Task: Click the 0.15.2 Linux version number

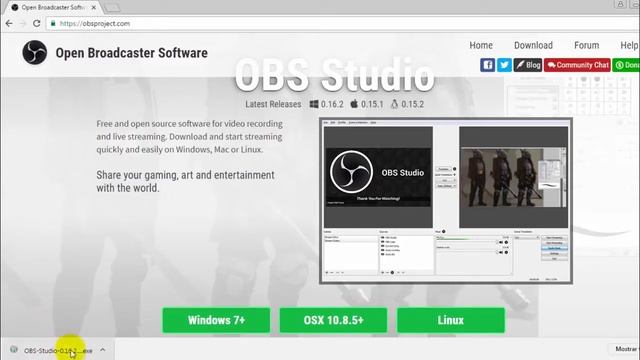Action: [412, 104]
